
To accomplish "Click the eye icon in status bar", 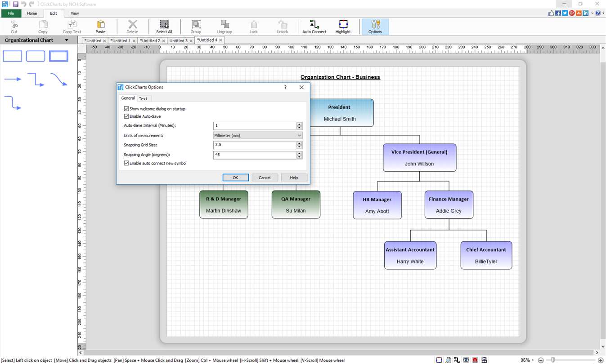I will tap(466, 360).
